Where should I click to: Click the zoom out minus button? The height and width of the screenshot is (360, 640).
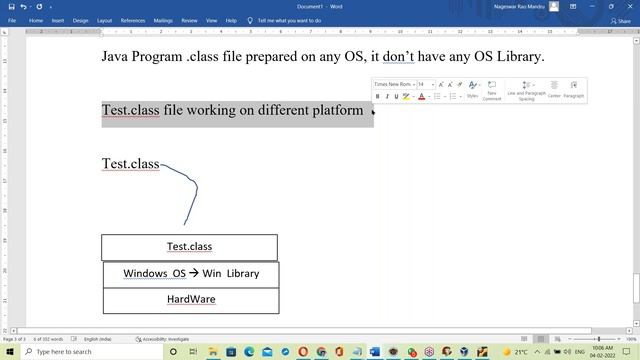tap(570, 339)
